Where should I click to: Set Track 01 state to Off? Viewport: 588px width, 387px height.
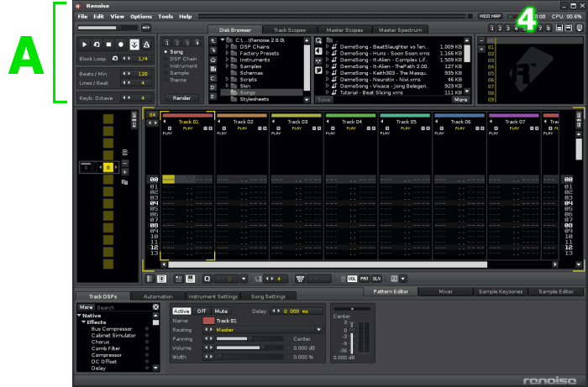[202, 311]
